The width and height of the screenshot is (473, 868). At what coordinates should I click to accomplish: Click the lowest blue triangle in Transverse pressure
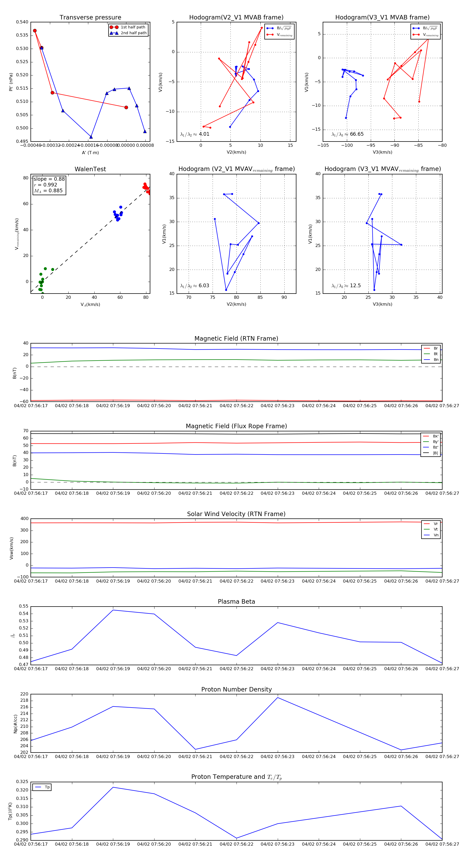click(x=91, y=137)
